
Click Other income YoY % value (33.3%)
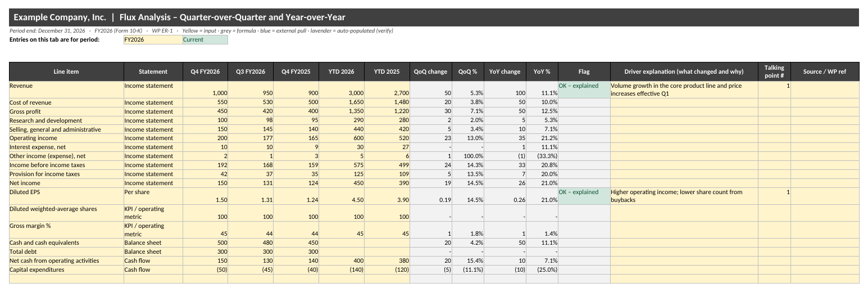542,156
